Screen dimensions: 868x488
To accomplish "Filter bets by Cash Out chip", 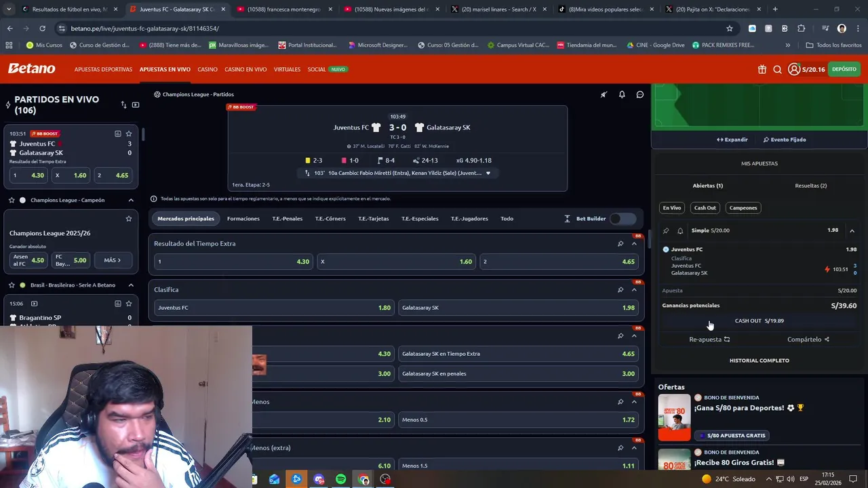I will (x=705, y=208).
